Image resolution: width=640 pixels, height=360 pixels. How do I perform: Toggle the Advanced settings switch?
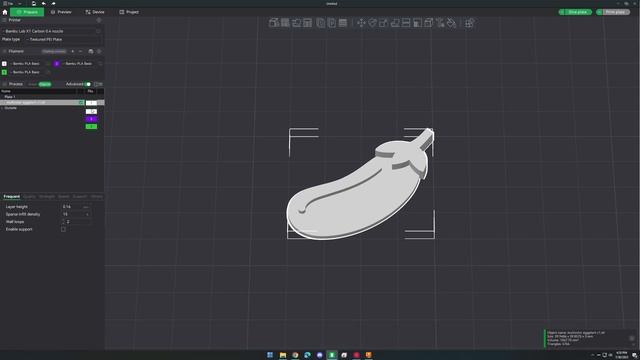click(88, 84)
